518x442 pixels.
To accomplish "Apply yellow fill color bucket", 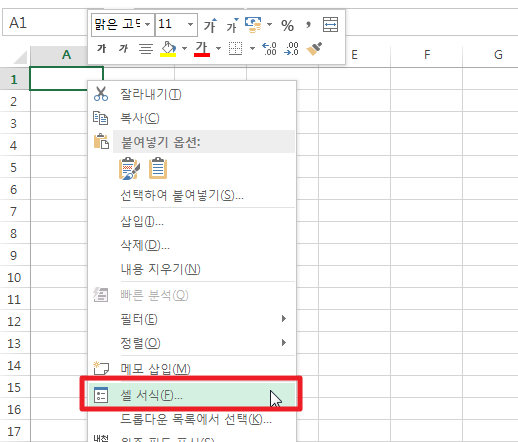I will [x=168, y=49].
